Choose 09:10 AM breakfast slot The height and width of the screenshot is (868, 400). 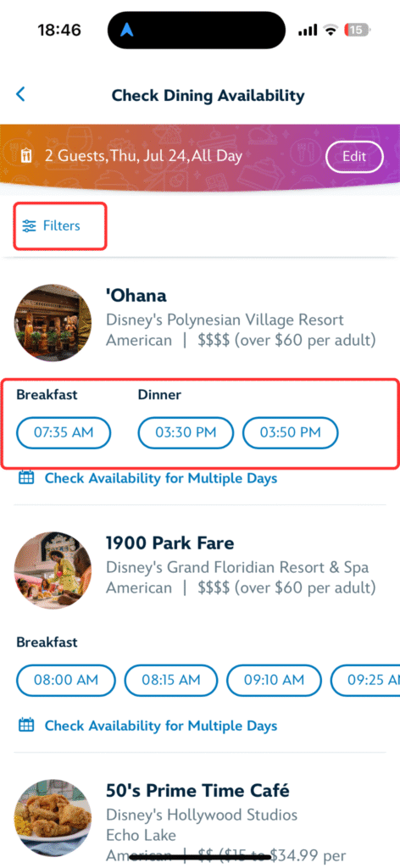pyautogui.click(x=274, y=681)
